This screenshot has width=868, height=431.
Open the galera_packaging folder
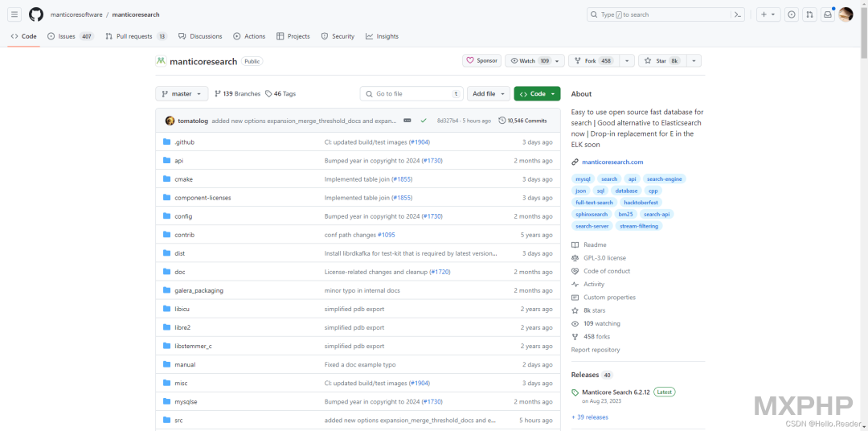point(199,290)
